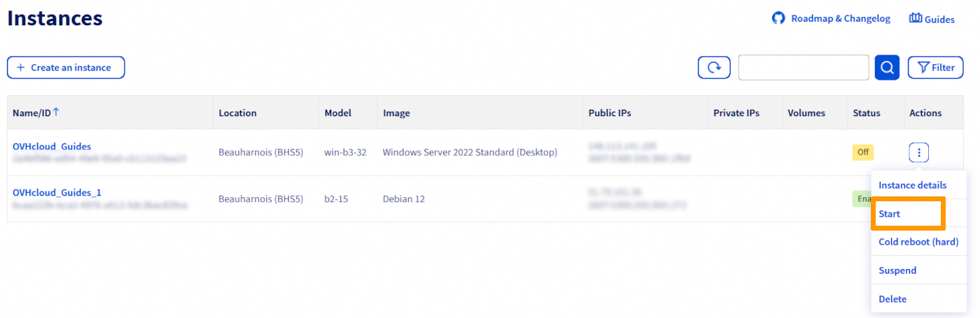Sort by Name/ID using the arrow
980x318 pixels.
coord(57,112)
